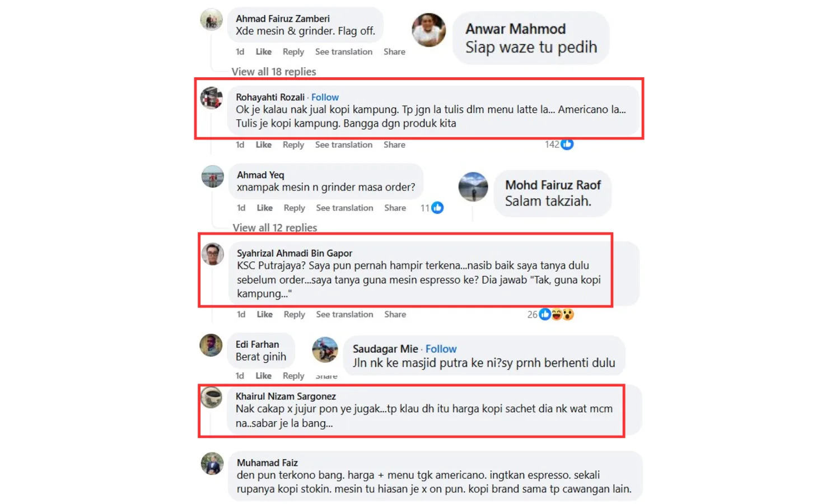Open Ahmad Fairuz Zamberi's profile picture
This screenshot has height=504, width=840.
(x=212, y=20)
